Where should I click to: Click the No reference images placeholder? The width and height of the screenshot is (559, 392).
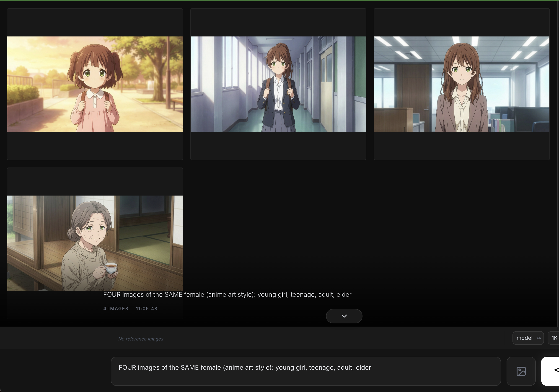(140, 339)
